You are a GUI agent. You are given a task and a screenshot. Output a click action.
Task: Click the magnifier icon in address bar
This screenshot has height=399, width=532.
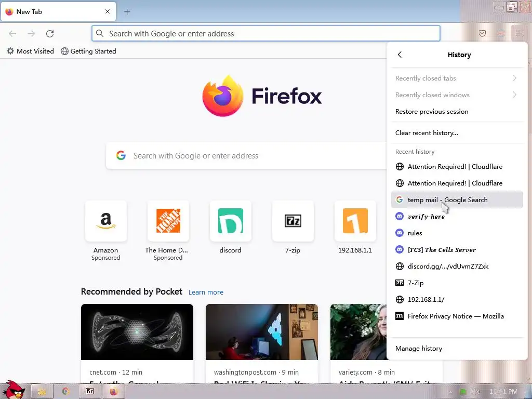pyautogui.click(x=100, y=33)
